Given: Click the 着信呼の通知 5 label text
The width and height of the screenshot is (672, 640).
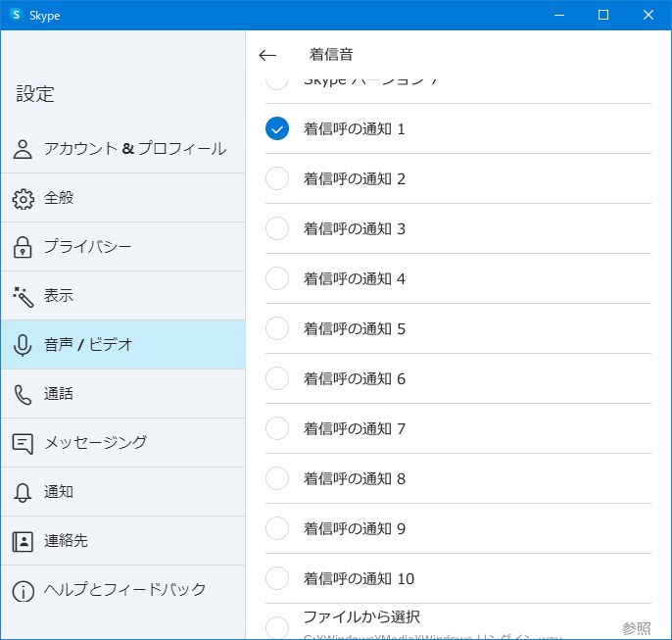Looking at the screenshot, I should coord(355,328).
